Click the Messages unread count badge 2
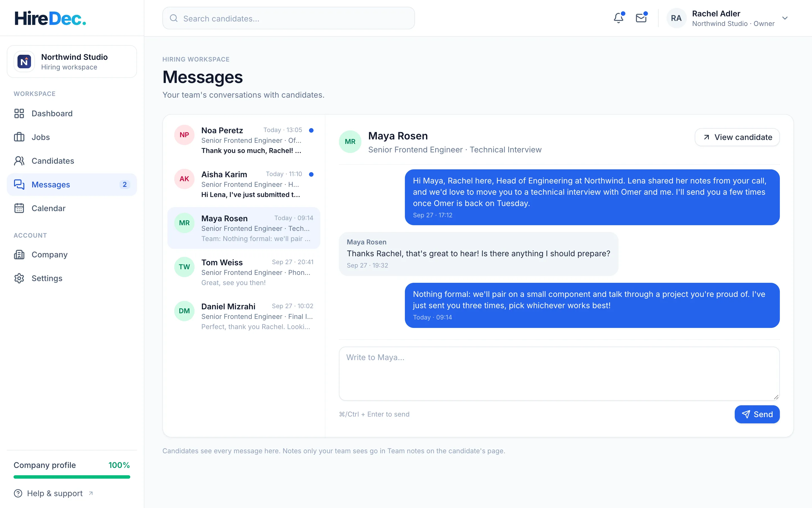This screenshot has height=508, width=812. click(125, 185)
